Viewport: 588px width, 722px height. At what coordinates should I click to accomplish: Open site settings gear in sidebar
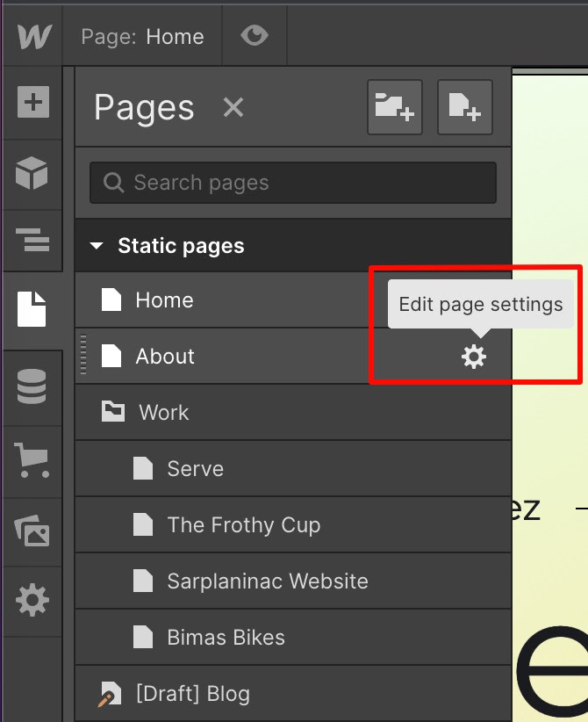32,600
